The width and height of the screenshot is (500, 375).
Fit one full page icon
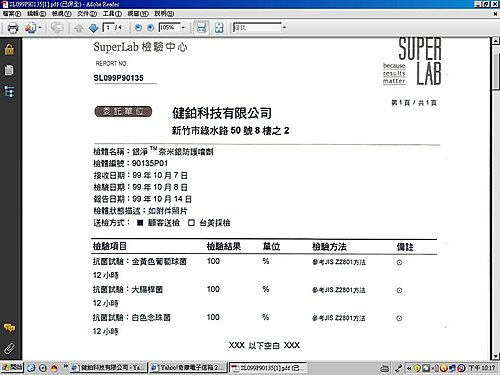click(219, 28)
